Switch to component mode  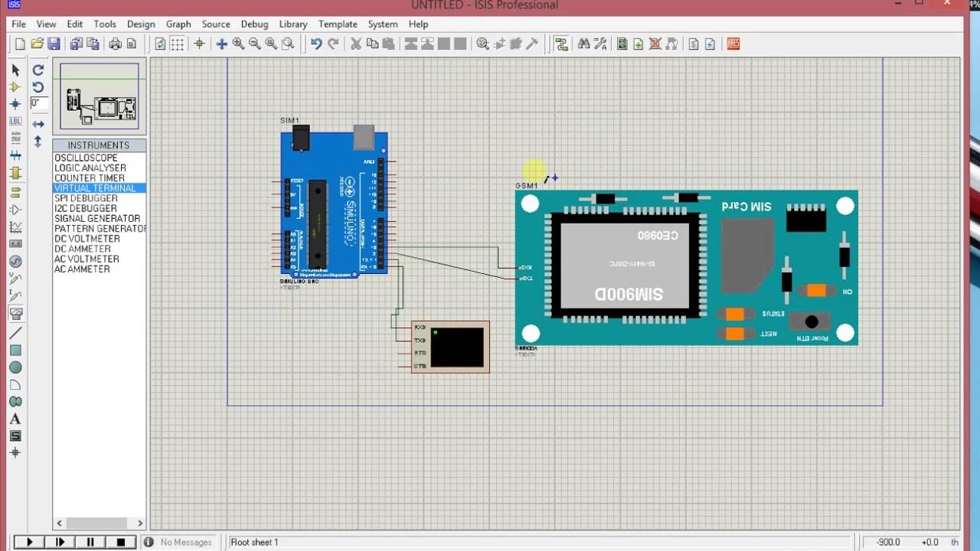pos(15,86)
